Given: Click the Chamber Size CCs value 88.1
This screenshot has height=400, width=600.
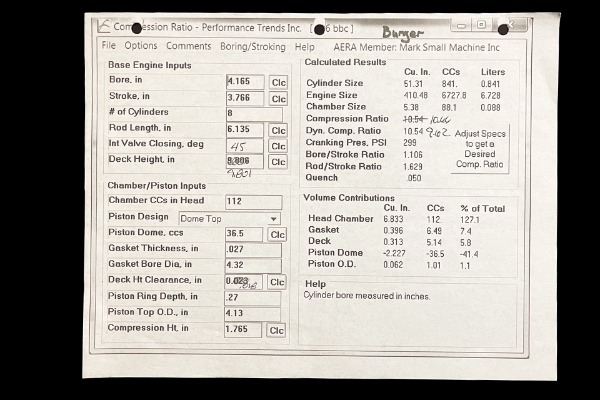Looking at the screenshot, I should 449,107.
